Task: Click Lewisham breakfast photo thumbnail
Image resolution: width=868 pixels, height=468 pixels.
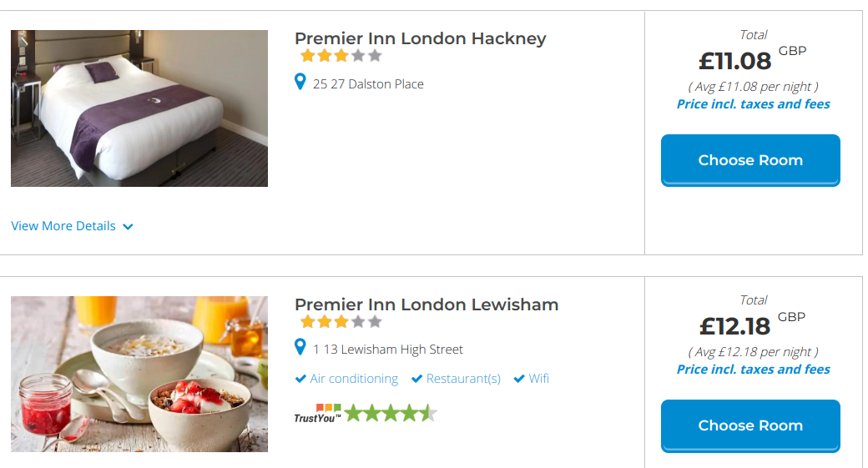Action: [139, 374]
